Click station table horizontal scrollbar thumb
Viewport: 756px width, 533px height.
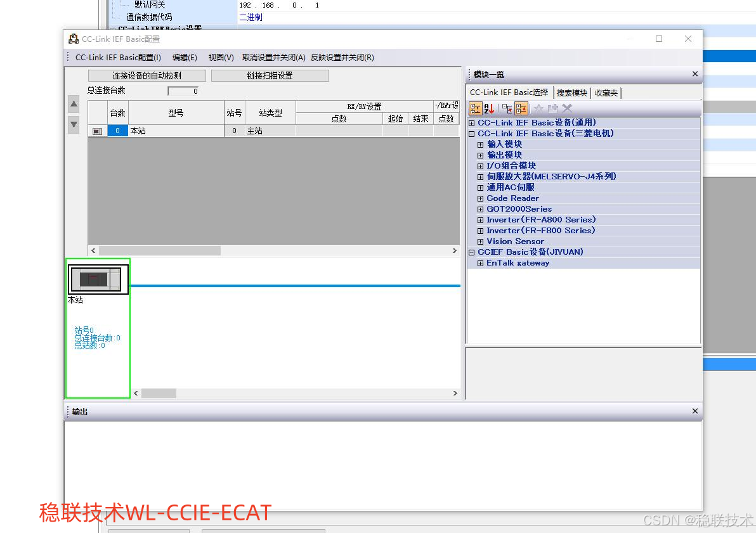[160, 250]
